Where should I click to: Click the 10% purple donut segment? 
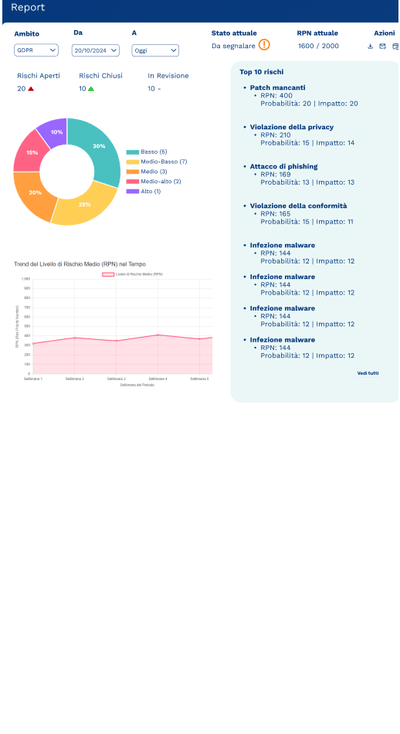55,131
